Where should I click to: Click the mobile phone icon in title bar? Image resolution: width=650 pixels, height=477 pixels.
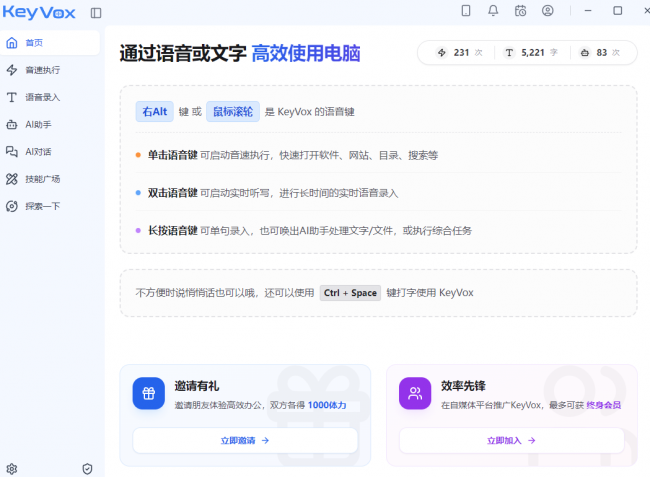tap(466, 11)
